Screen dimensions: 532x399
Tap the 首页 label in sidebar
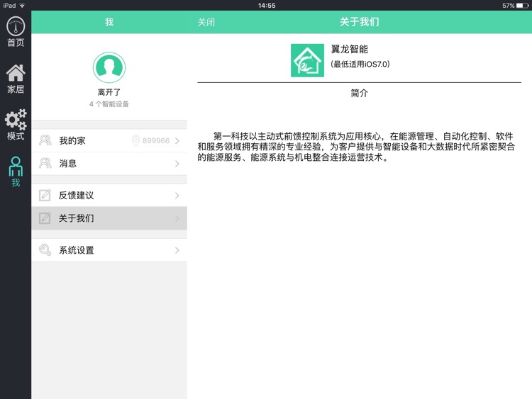[16, 43]
